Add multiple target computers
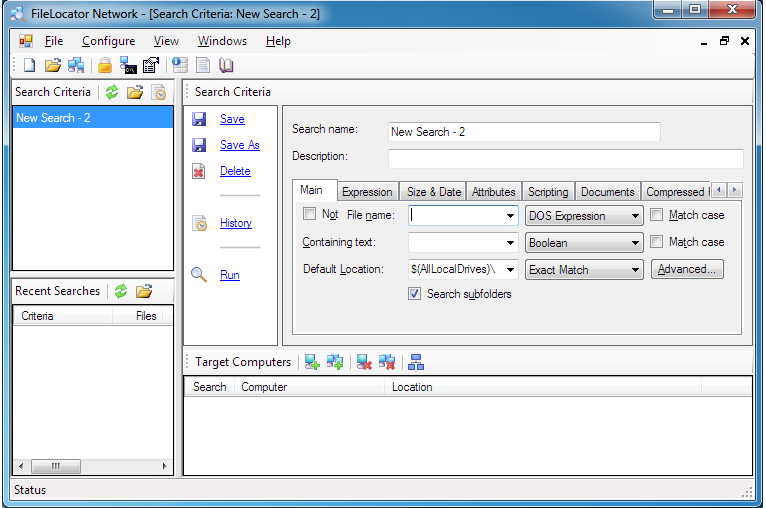Screen dimensions: 766x508 (335, 362)
